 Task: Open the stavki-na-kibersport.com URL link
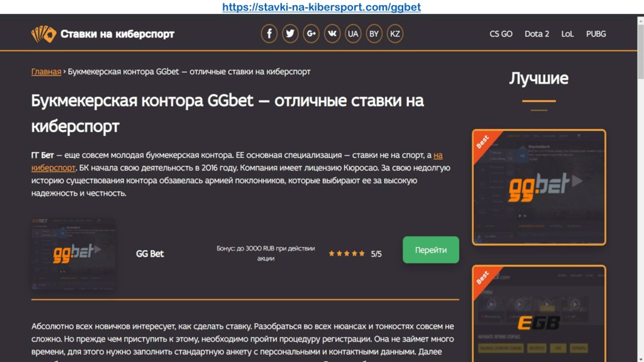point(321,7)
